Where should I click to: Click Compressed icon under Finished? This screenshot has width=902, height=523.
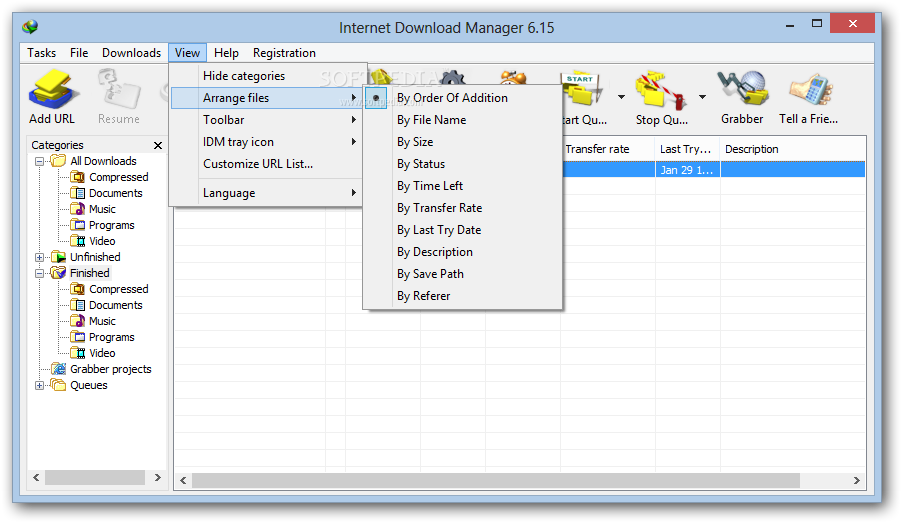pyautogui.click(x=78, y=289)
